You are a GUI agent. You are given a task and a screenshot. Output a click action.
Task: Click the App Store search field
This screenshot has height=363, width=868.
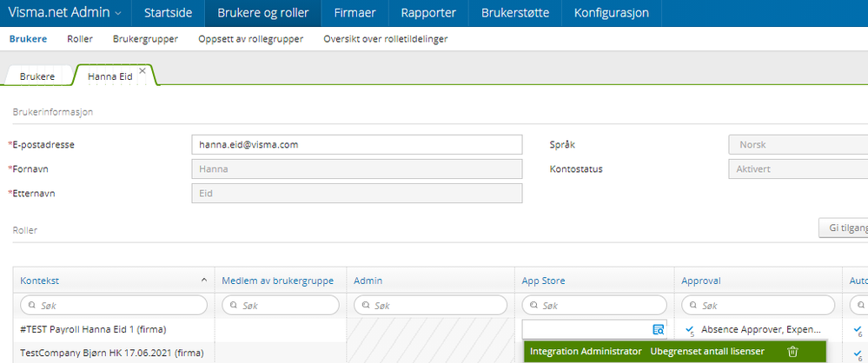(x=594, y=305)
